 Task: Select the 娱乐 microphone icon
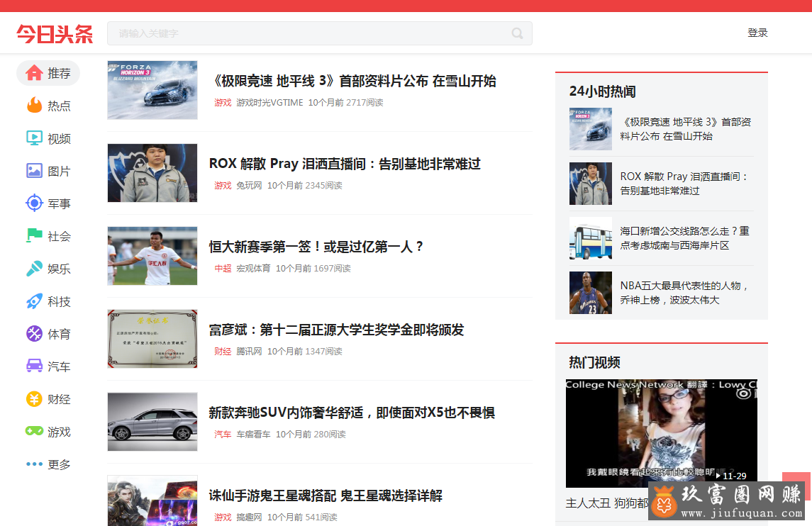(x=34, y=268)
